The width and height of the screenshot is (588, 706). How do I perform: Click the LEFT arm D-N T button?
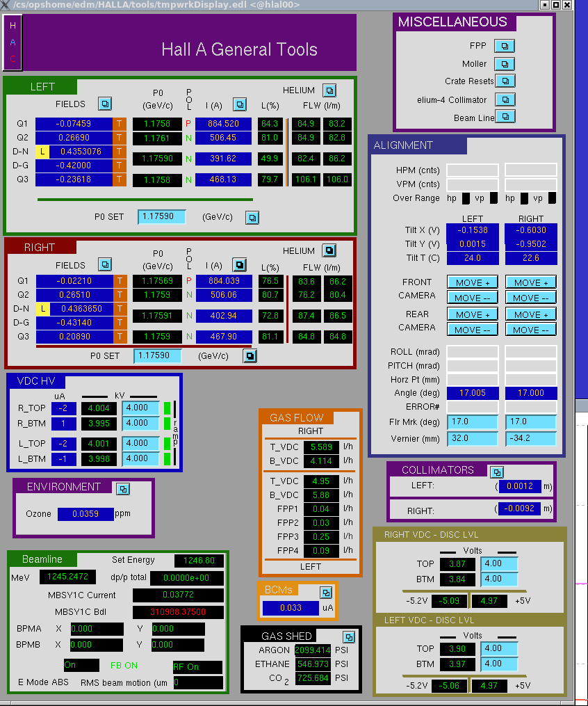pyautogui.click(x=120, y=152)
